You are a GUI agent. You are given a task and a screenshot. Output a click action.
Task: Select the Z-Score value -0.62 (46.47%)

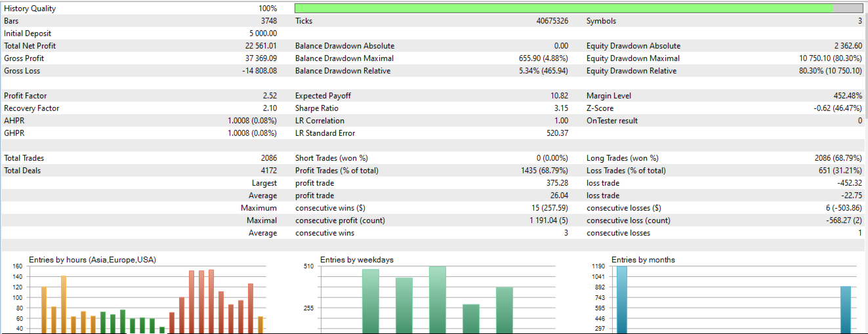coord(838,108)
